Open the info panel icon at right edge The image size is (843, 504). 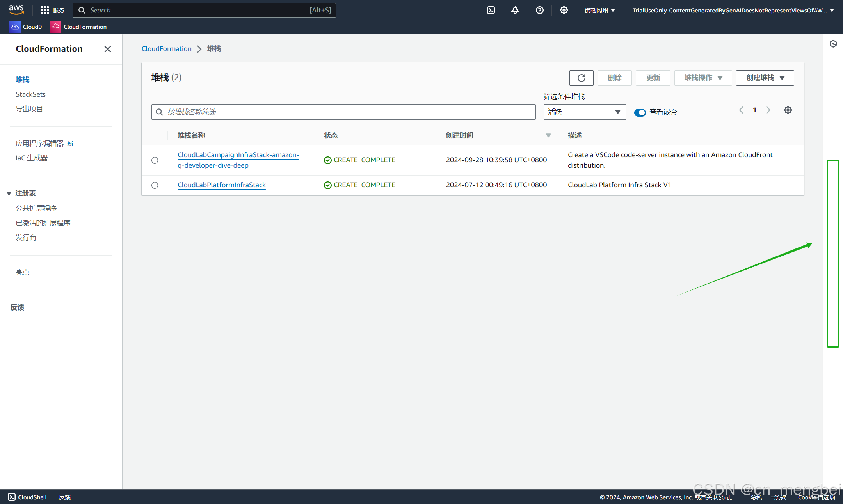[x=833, y=44]
